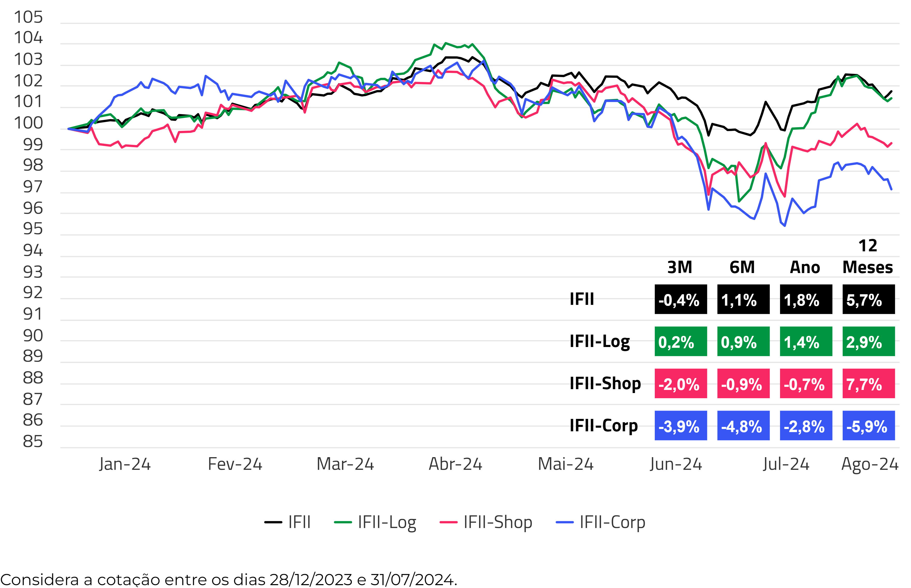Click the IFII-Log legend entry
This screenshot has height=588, width=911.
point(375,522)
